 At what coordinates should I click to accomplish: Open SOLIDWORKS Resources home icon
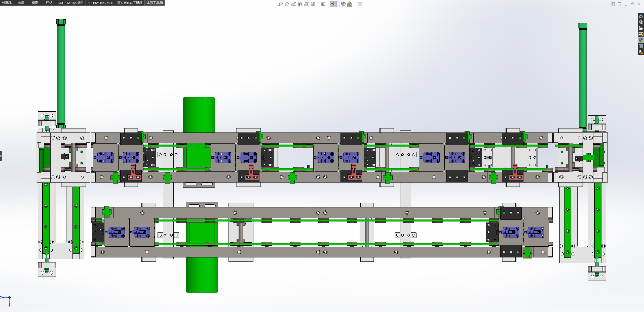click(641, 16)
